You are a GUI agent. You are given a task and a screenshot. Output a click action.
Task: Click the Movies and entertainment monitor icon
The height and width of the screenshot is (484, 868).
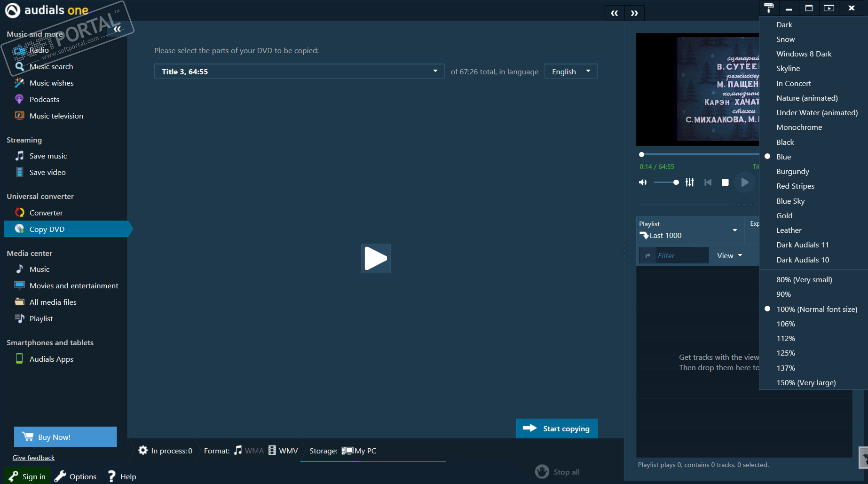[x=19, y=286]
